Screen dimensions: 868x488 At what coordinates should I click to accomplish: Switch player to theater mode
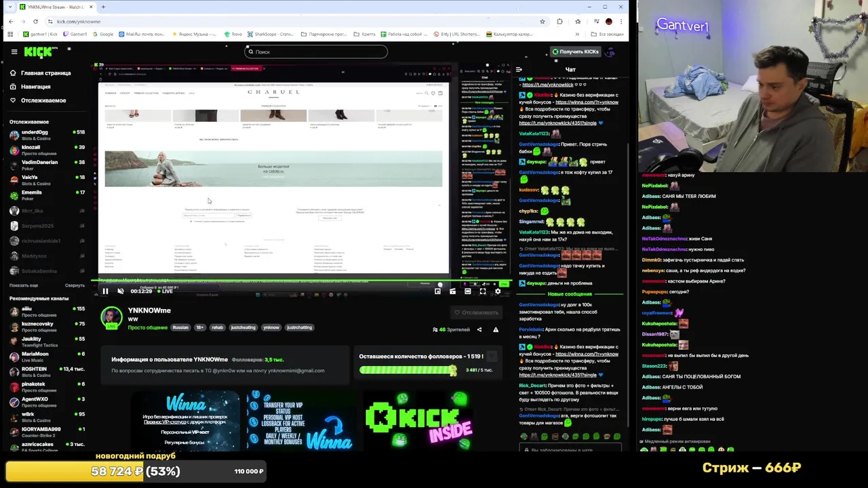(468, 291)
